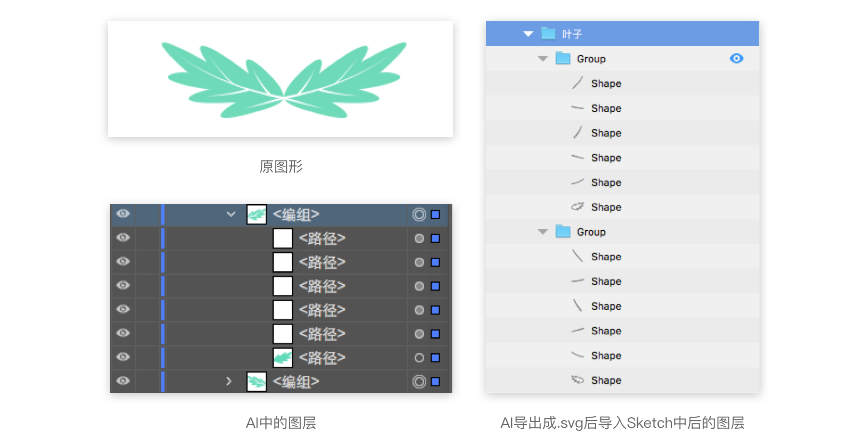Viewport: 868px width, 448px height.
Task: Select the third <路径> layer name
Action: click(322, 286)
